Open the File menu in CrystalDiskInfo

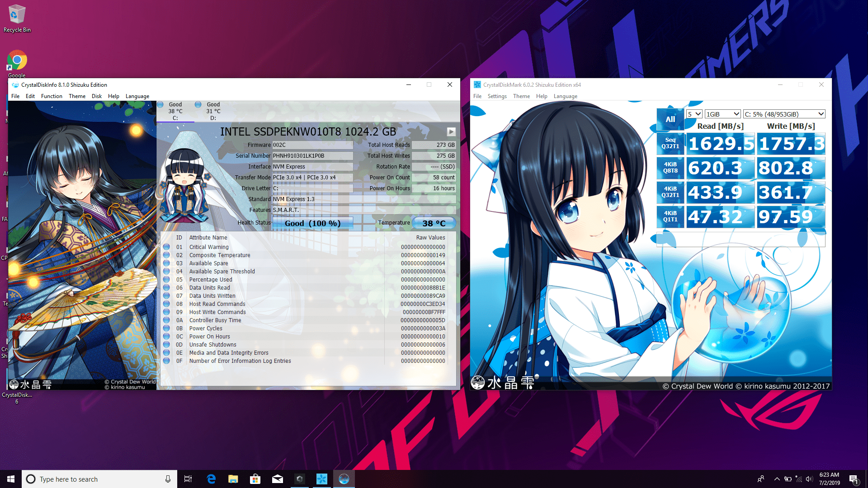click(15, 96)
